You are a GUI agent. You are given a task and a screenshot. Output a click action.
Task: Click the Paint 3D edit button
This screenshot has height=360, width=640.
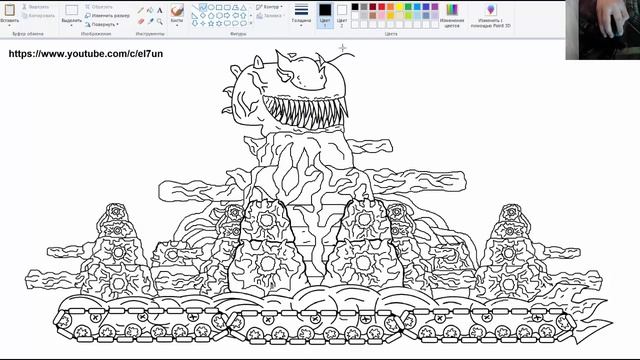(491, 16)
